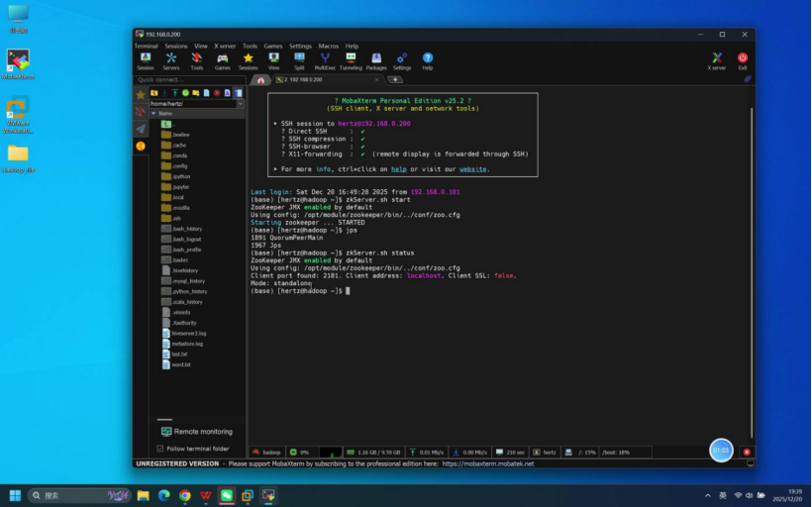The image size is (812, 507).
Task: Select the Sessions star sidebar tab
Action: pos(141,95)
